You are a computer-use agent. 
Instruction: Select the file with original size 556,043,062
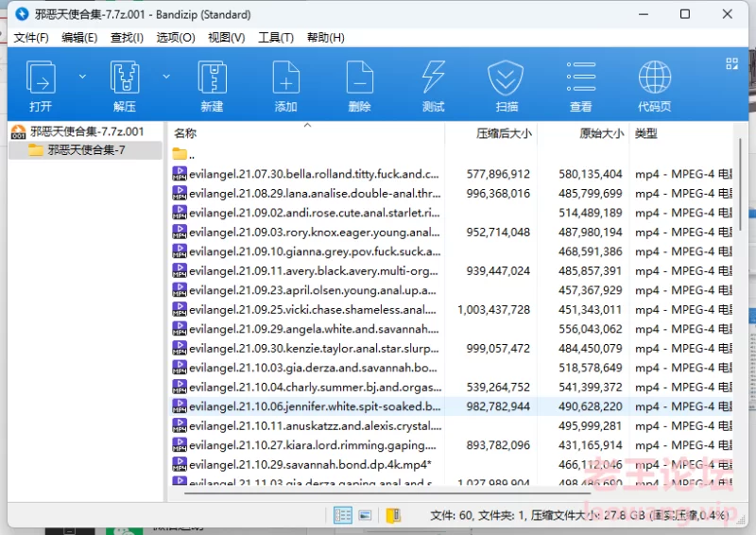[452, 329]
